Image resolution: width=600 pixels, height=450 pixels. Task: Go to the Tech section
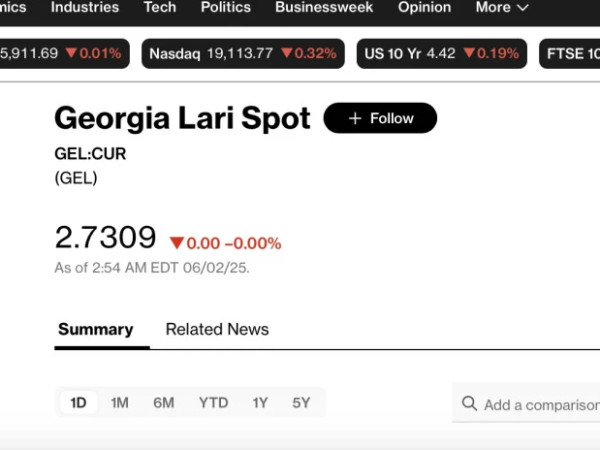[x=160, y=7]
